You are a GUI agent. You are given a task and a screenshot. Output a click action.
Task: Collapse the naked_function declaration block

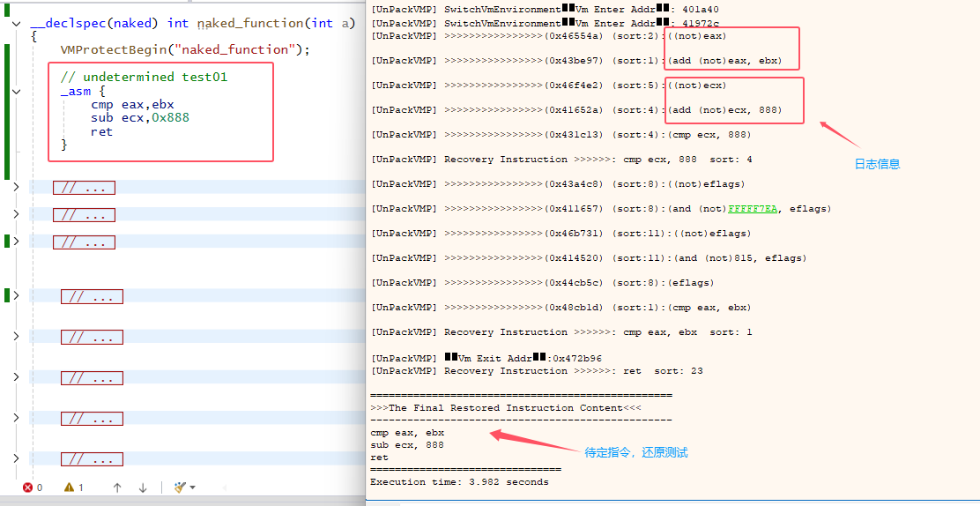click(x=17, y=24)
